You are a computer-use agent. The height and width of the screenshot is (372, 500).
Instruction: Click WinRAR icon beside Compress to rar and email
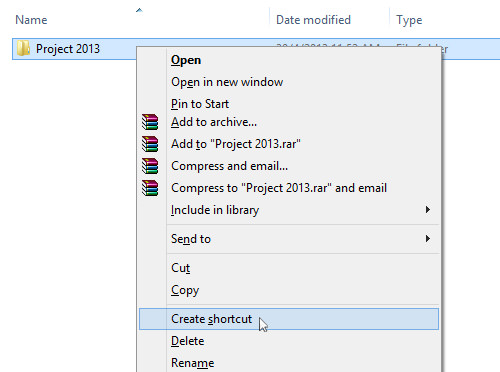(x=150, y=188)
